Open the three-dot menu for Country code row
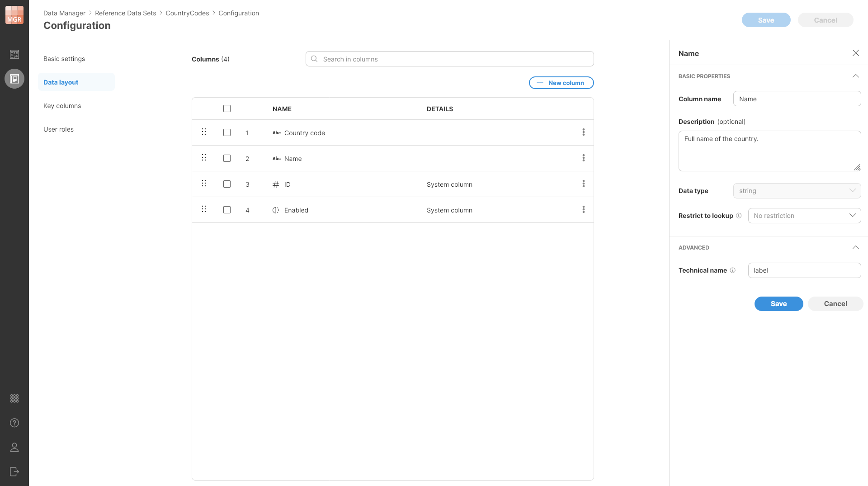868x486 pixels. tap(583, 132)
